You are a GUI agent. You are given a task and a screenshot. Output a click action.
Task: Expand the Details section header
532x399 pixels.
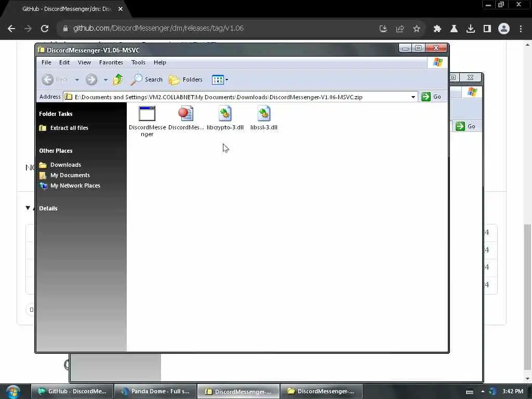[48, 208]
